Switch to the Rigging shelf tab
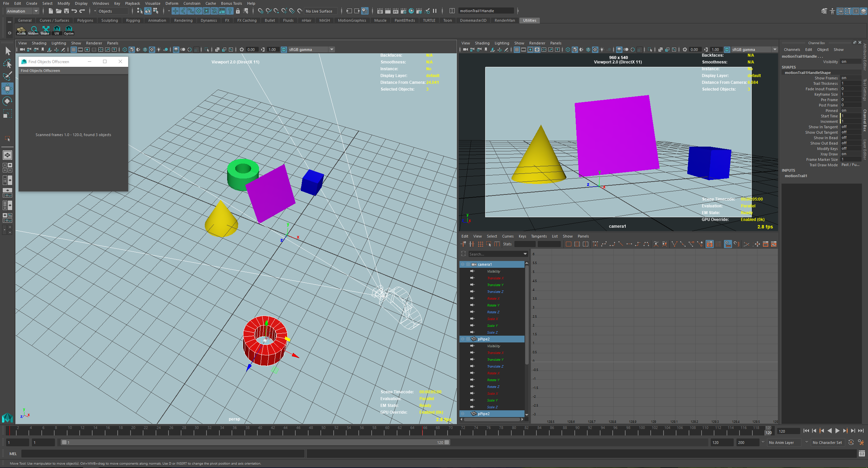This screenshot has width=868, height=468. [x=133, y=20]
